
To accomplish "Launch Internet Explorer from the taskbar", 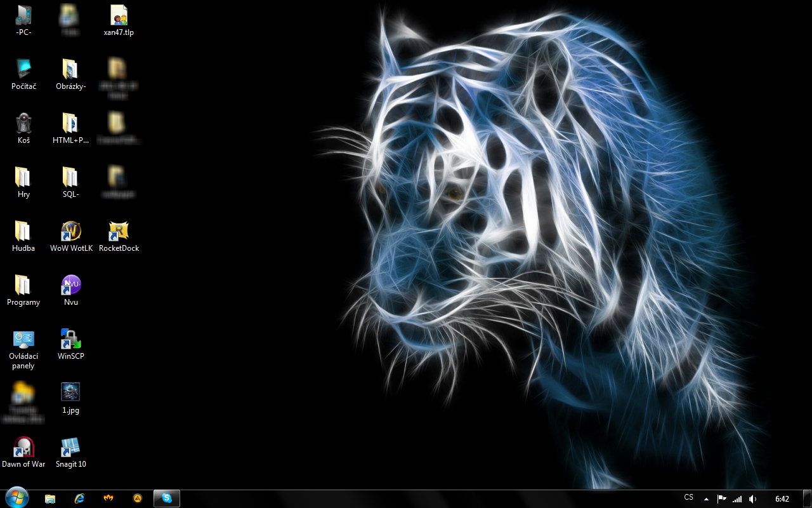I will (79, 498).
